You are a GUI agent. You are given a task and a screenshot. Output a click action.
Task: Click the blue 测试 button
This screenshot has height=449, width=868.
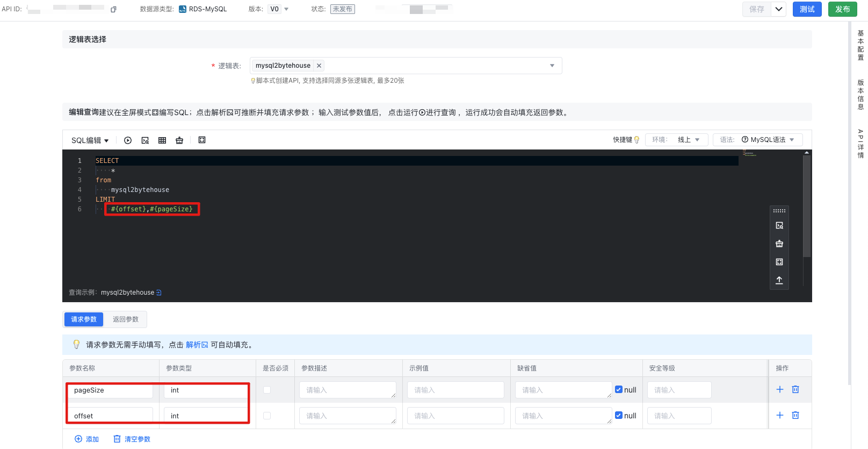click(x=807, y=9)
